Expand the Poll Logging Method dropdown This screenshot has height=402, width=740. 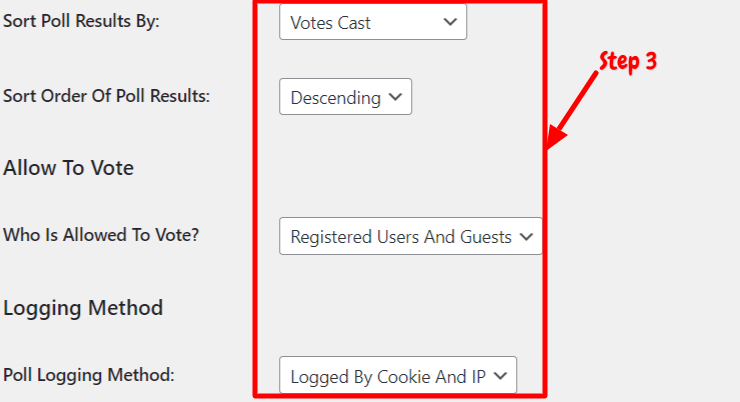coord(398,375)
